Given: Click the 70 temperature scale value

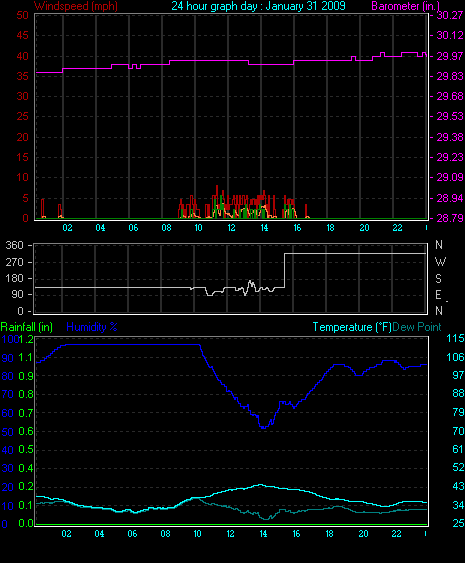Looking at the screenshot, I should [x=458, y=431].
